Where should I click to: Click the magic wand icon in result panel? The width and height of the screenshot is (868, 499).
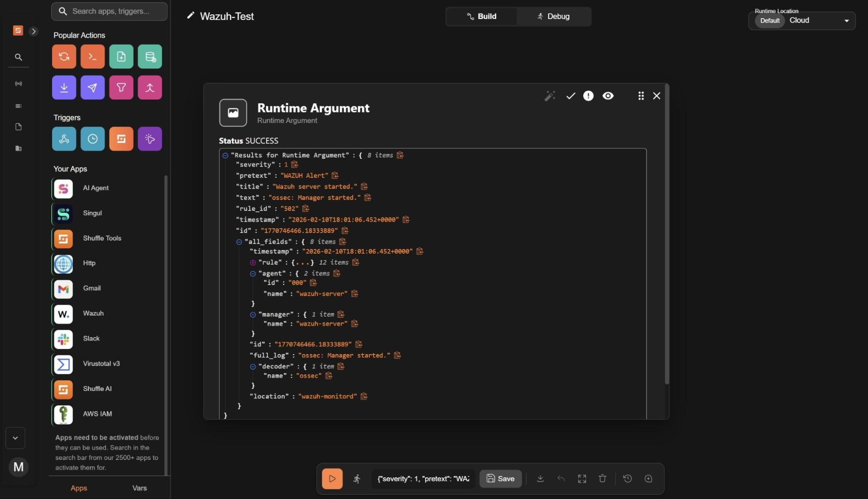(550, 96)
